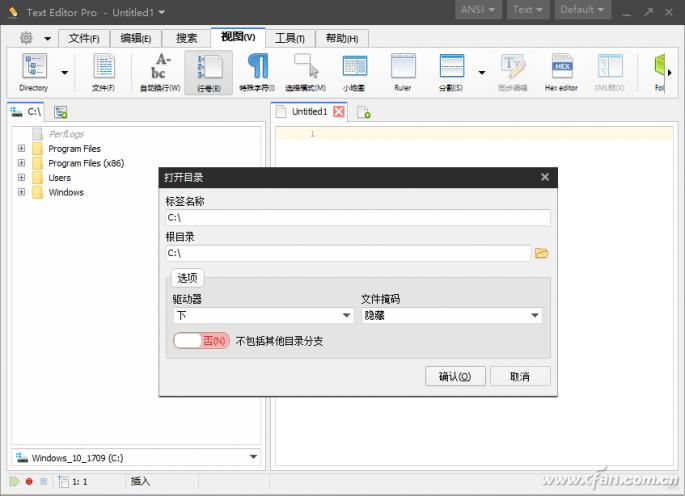Viewport: 685px width, 496px height.
Task: Click the Directory toolbar icon
Action: click(34, 71)
